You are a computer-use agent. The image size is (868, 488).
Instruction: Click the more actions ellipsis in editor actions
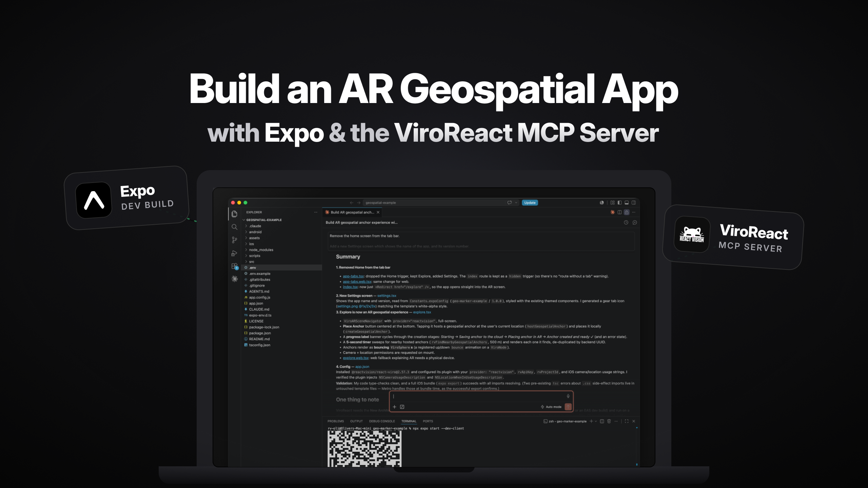(634, 212)
